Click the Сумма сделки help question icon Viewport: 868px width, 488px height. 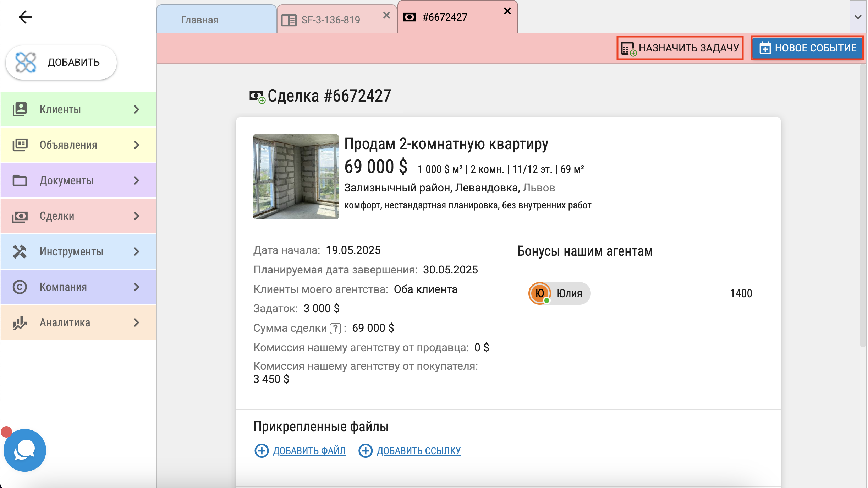click(x=335, y=329)
